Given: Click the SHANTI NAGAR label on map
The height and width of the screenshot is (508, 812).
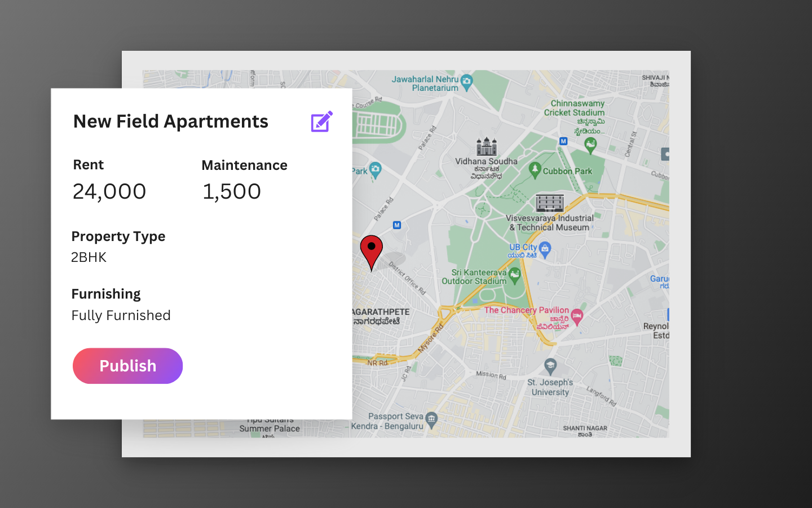Looking at the screenshot, I should coord(585,428).
